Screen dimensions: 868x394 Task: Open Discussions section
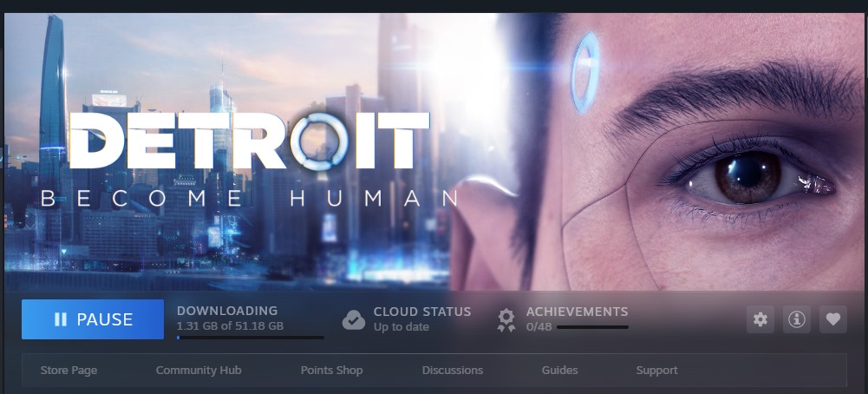[453, 371]
